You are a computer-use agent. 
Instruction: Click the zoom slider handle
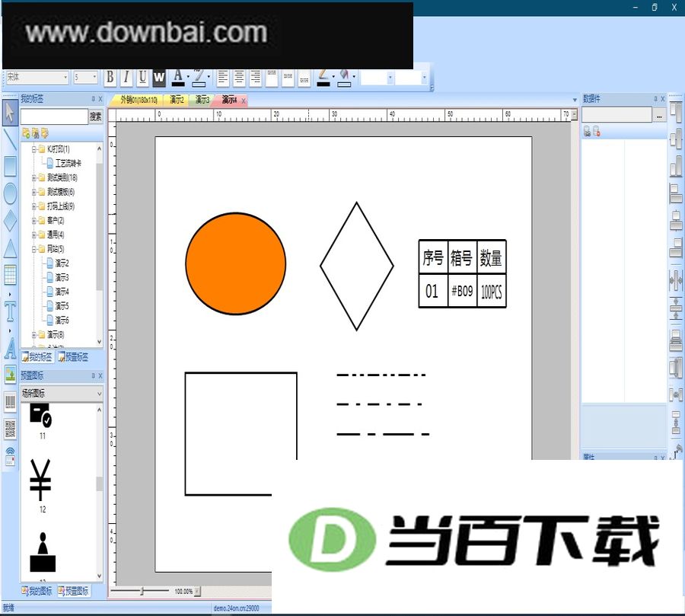pos(142,591)
